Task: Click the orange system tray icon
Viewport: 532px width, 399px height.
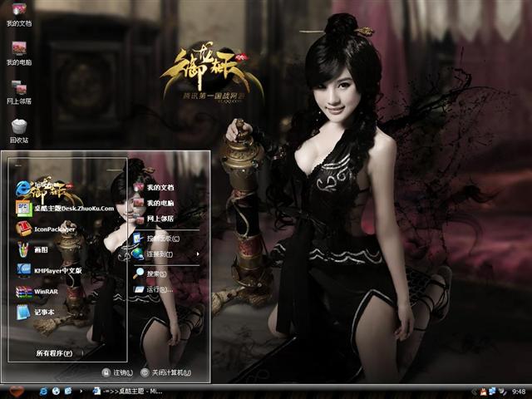Action: pyautogui.click(x=483, y=392)
